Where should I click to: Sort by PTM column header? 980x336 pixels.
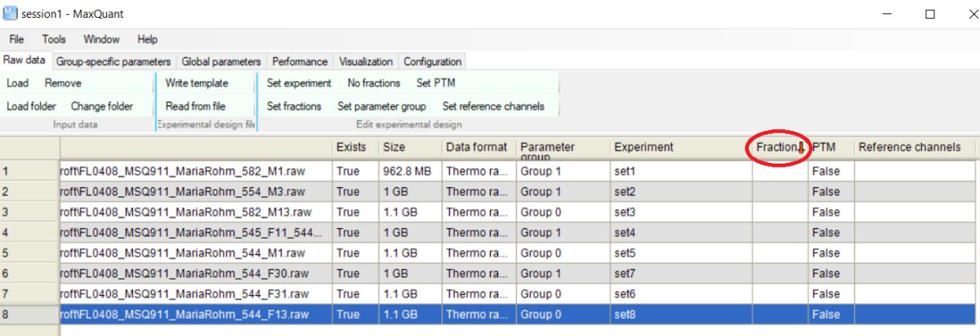(x=830, y=147)
